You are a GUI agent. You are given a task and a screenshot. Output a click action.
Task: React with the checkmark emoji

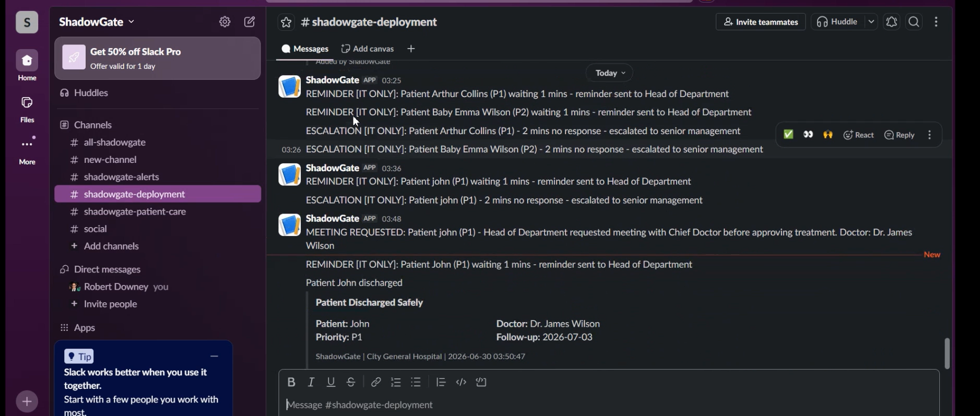tap(788, 135)
